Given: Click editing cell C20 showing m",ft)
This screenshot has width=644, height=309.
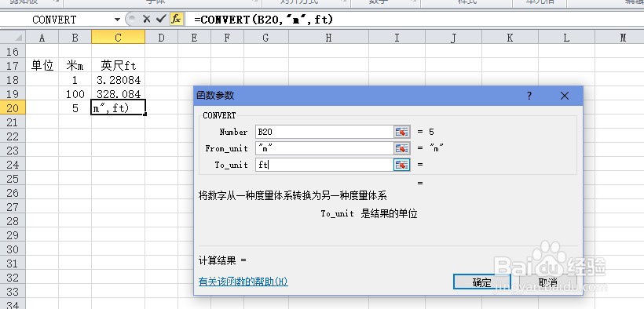Looking at the screenshot, I should pos(118,107).
